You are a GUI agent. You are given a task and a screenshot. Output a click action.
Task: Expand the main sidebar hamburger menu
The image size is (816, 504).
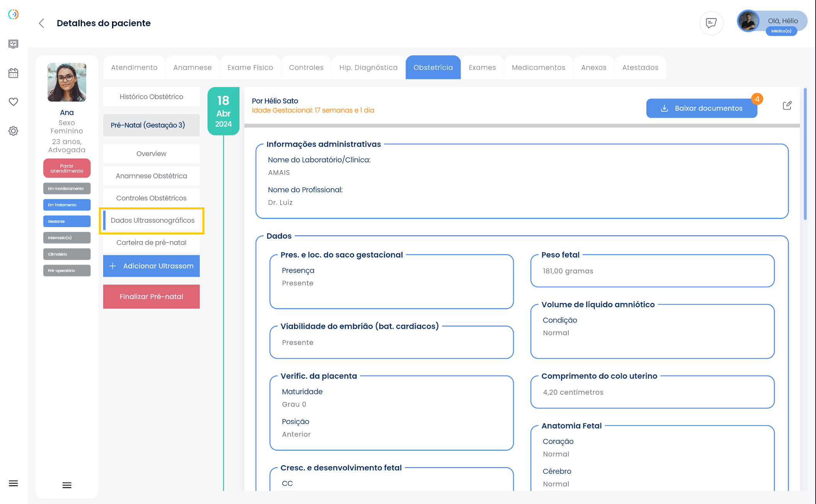point(14,484)
